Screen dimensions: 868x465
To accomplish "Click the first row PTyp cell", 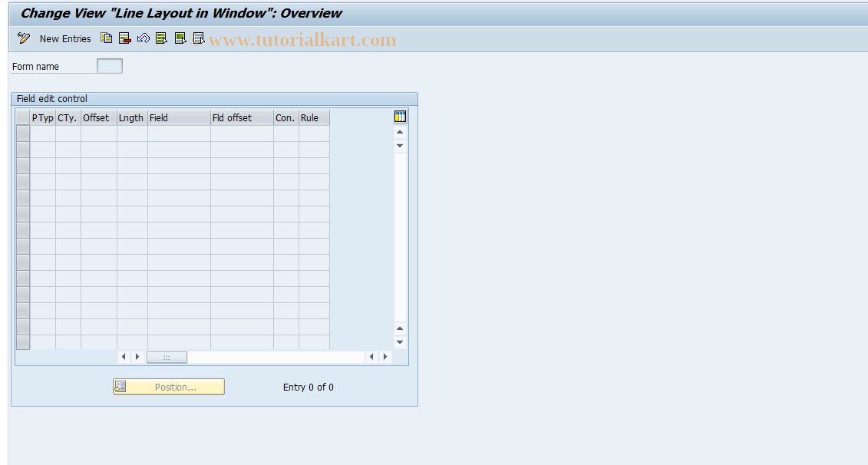I will [43, 134].
